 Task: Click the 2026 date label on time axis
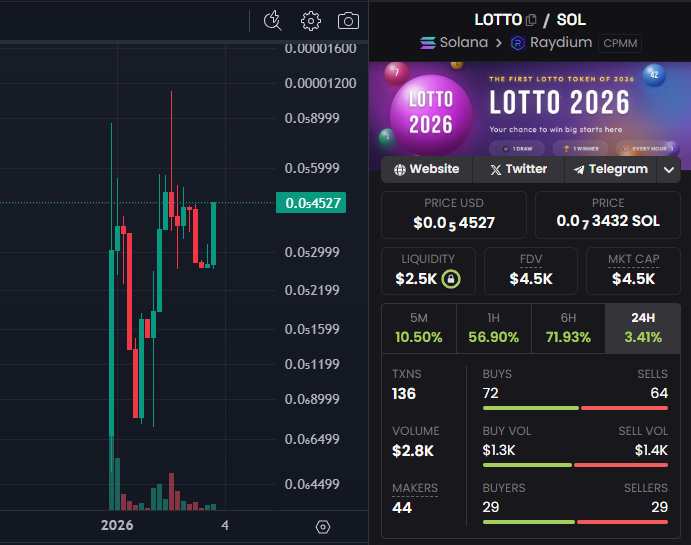pos(117,525)
